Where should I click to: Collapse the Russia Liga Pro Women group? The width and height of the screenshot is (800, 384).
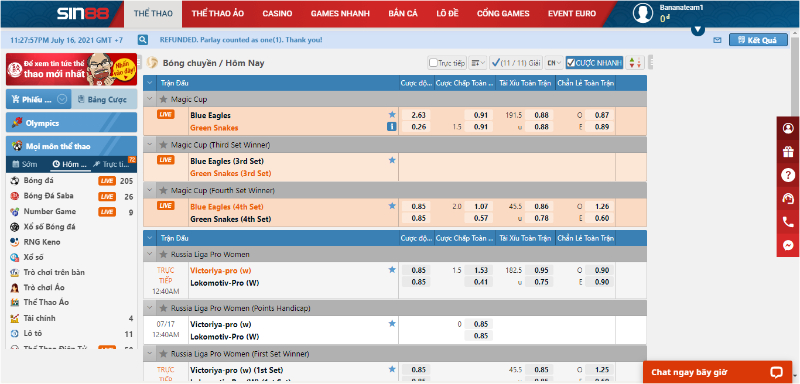coord(150,254)
